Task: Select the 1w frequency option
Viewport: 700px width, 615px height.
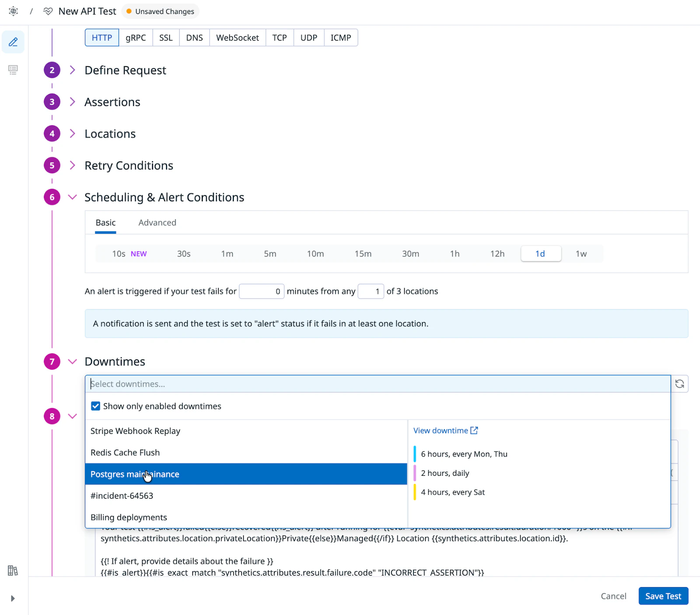Action: [x=581, y=254]
